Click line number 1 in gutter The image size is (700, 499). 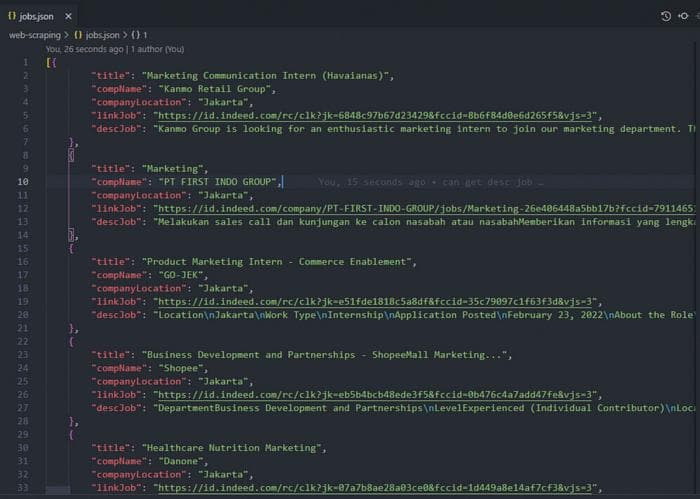click(x=25, y=62)
